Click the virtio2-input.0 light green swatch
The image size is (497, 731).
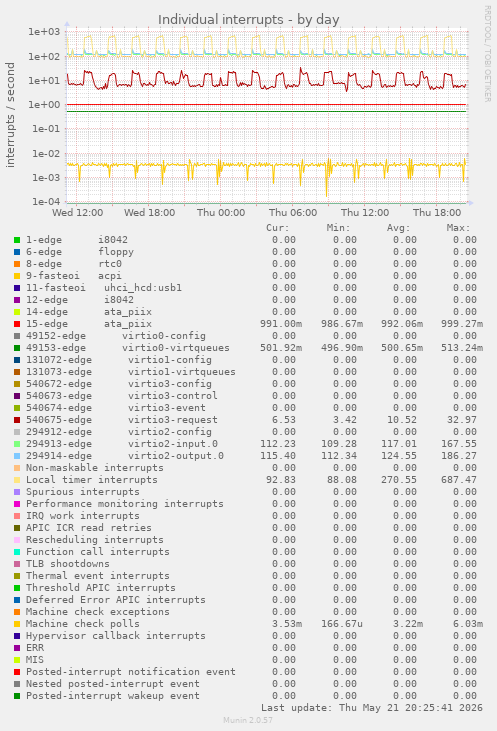point(17,444)
